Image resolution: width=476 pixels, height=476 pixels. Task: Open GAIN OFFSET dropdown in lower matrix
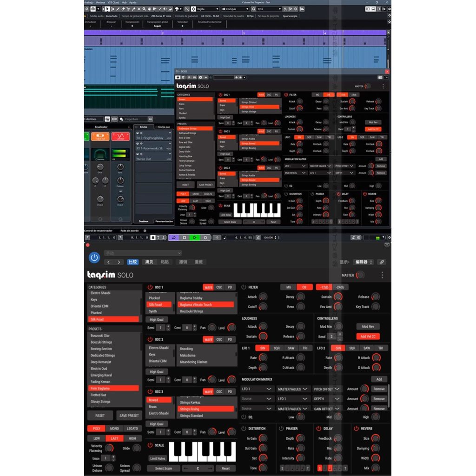[326, 409]
